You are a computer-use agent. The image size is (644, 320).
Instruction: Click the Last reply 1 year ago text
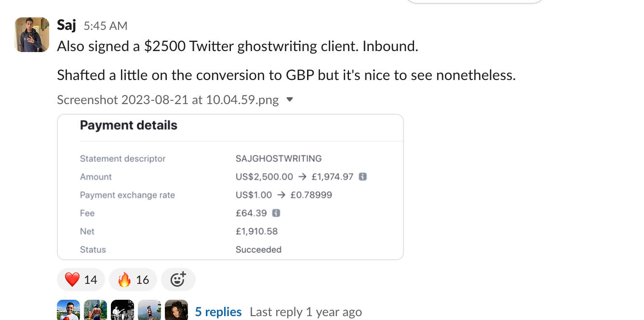click(306, 312)
